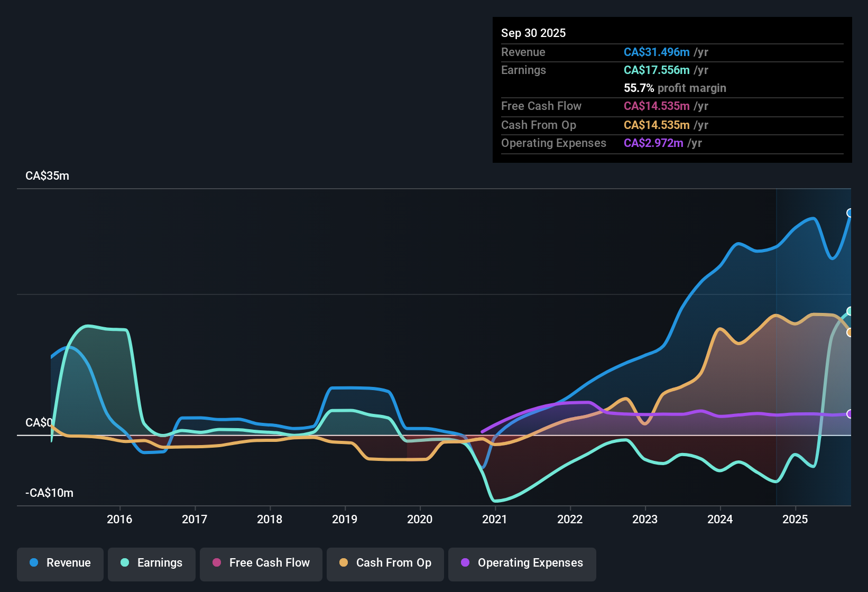Click the orange Cash From Op legend dot
868x592 pixels.
[x=343, y=563]
